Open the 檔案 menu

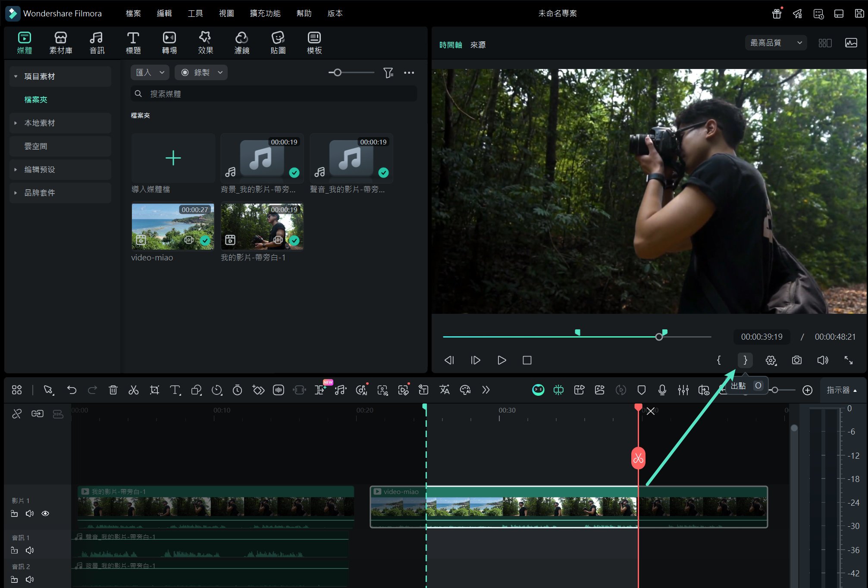click(133, 13)
